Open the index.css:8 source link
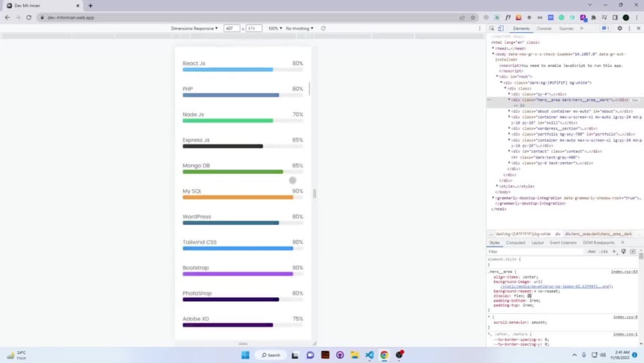The image size is (644, 363). coord(625,317)
